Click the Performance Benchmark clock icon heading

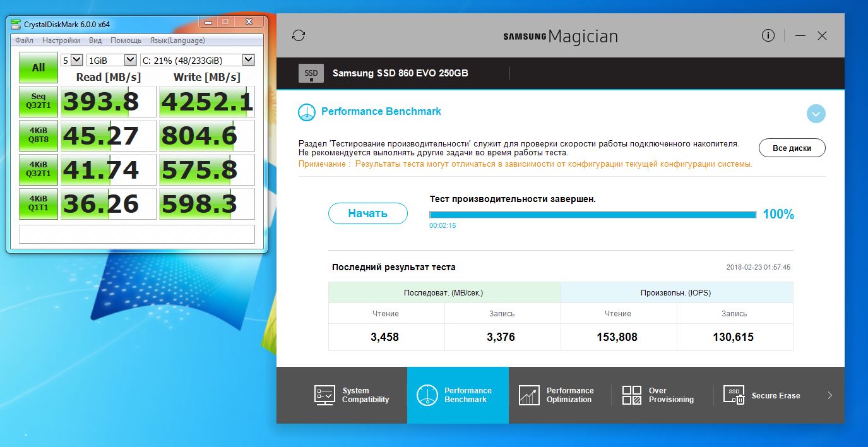(x=307, y=112)
